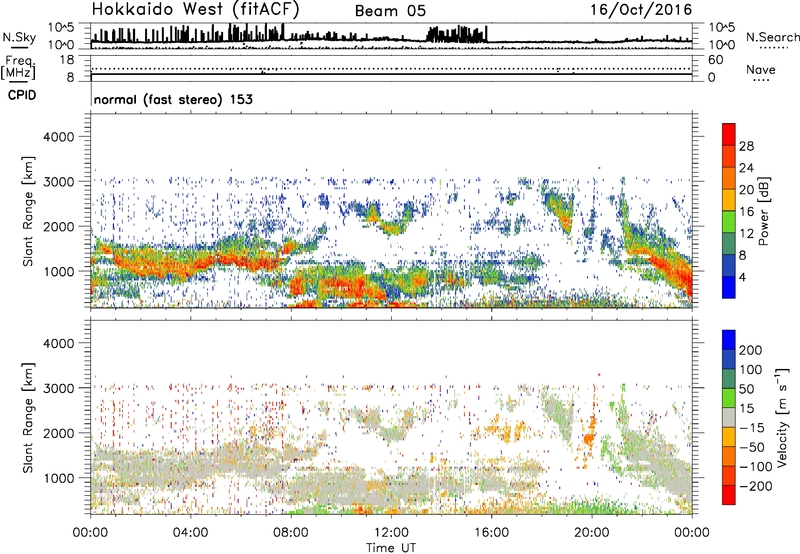800x554 pixels.
Task: Pick the power colorbar segment between 20 and 24
Action: point(729,179)
